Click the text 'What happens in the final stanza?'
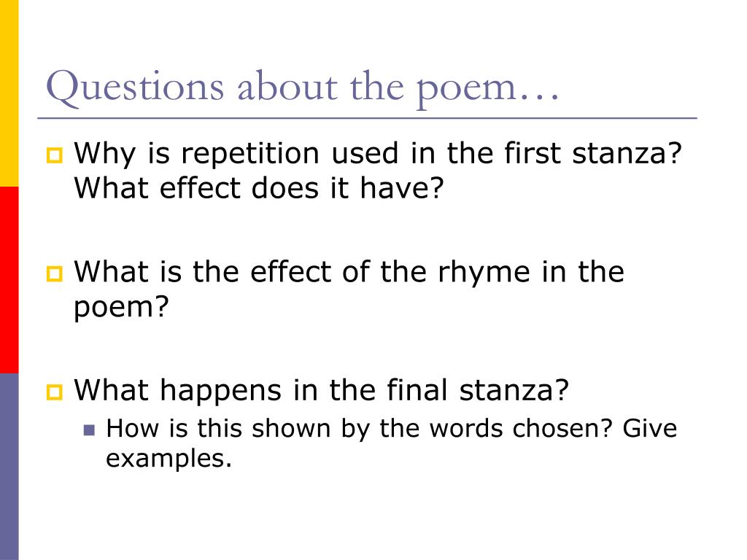 (322, 389)
